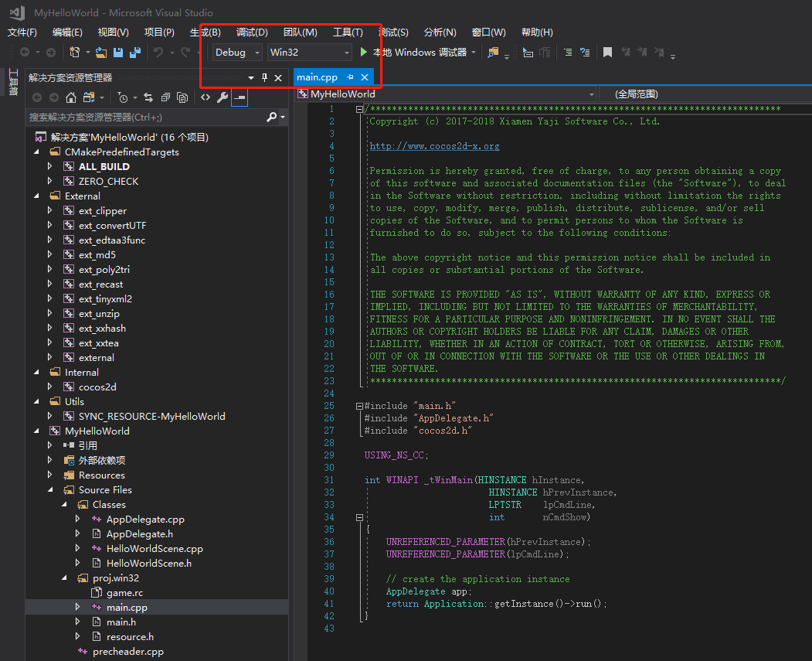Expand the cocos2d project node
The width and height of the screenshot is (812, 661).
[50, 387]
